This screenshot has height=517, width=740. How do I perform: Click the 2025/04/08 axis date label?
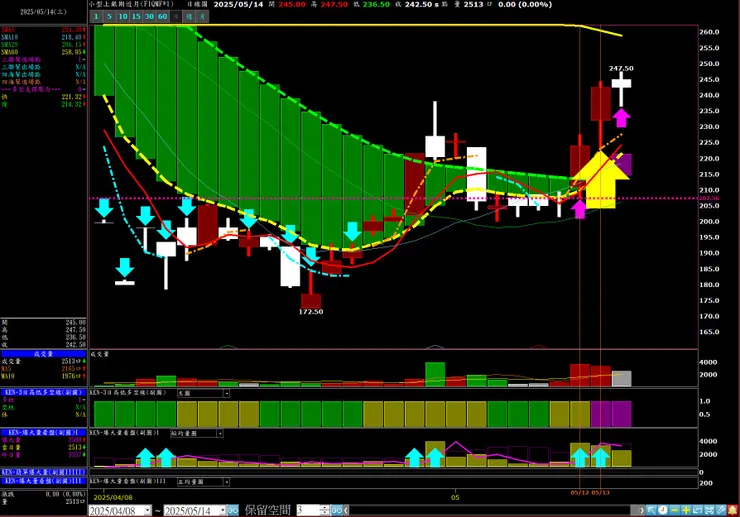(113, 497)
